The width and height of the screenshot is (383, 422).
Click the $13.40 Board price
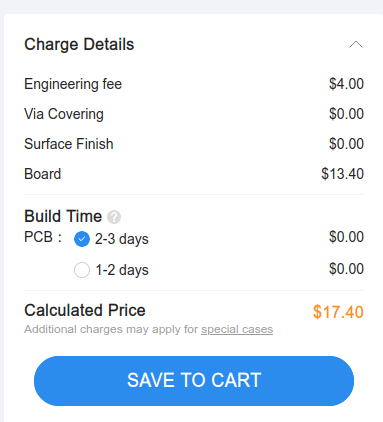pyautogui.click(x=342, y=174)
